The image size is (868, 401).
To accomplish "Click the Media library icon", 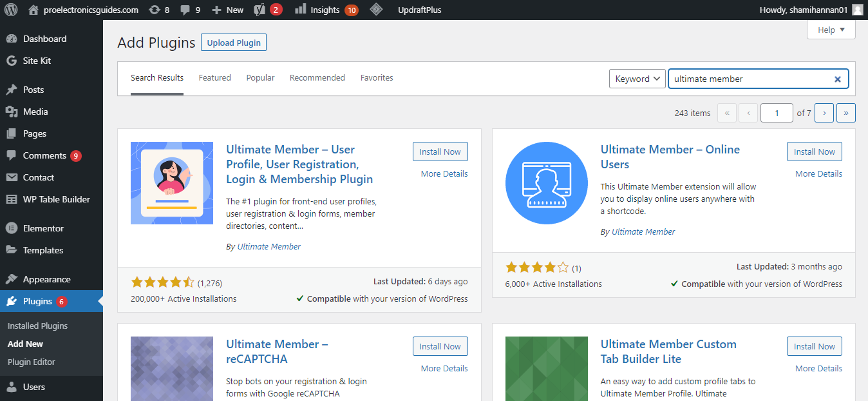I will [13, 111].
